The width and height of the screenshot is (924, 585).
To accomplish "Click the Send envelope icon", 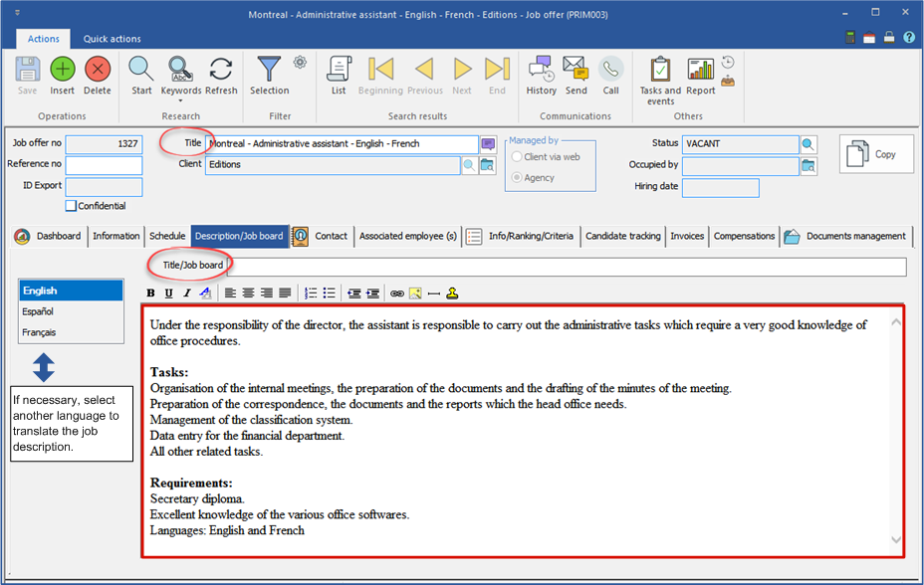I will (576, 70).
